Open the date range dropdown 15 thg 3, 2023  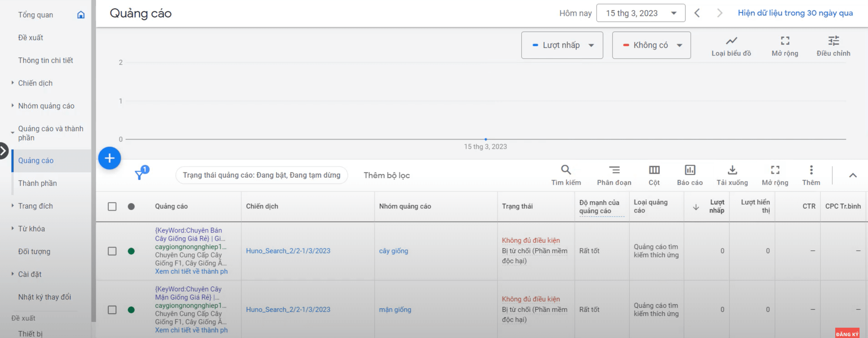coord(641,13)
